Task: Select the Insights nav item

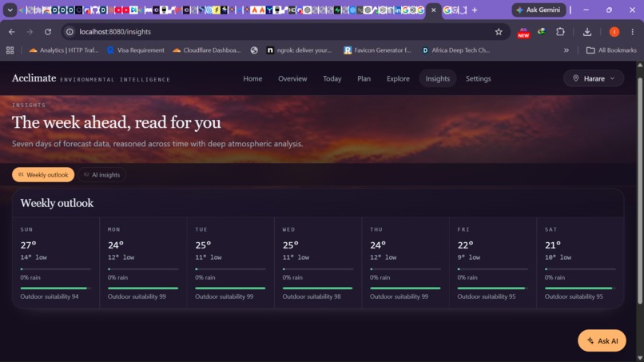Action: pyautogui.click(x=437, y=78)
